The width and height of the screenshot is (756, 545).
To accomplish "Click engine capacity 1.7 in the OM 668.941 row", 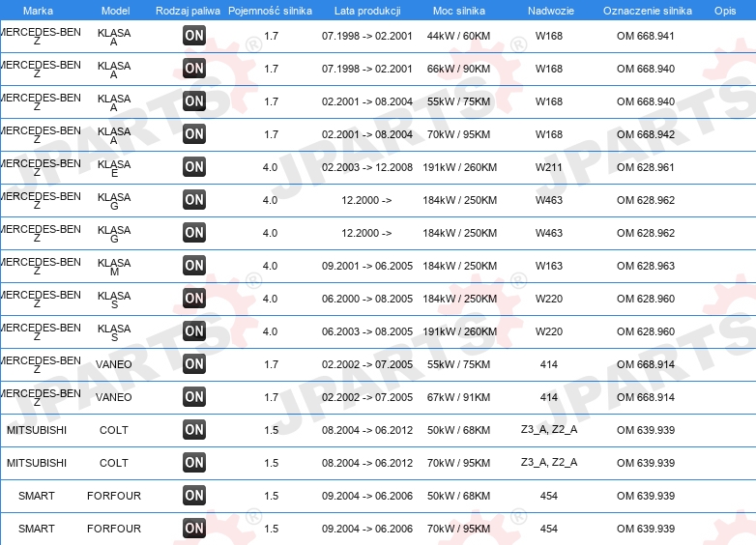I will click(x=271, y=36).
